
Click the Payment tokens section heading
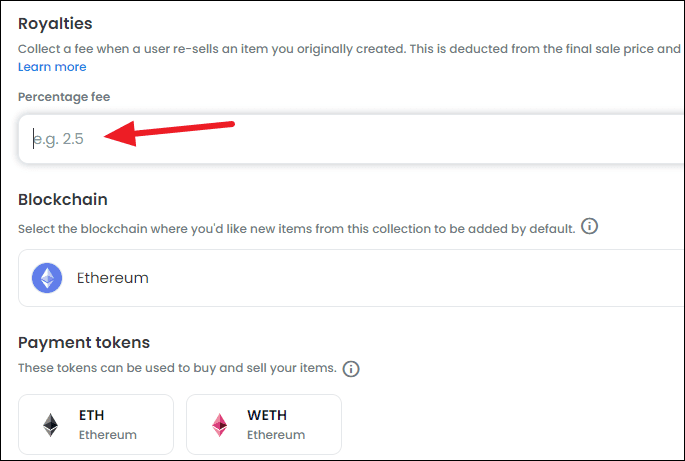84,343
